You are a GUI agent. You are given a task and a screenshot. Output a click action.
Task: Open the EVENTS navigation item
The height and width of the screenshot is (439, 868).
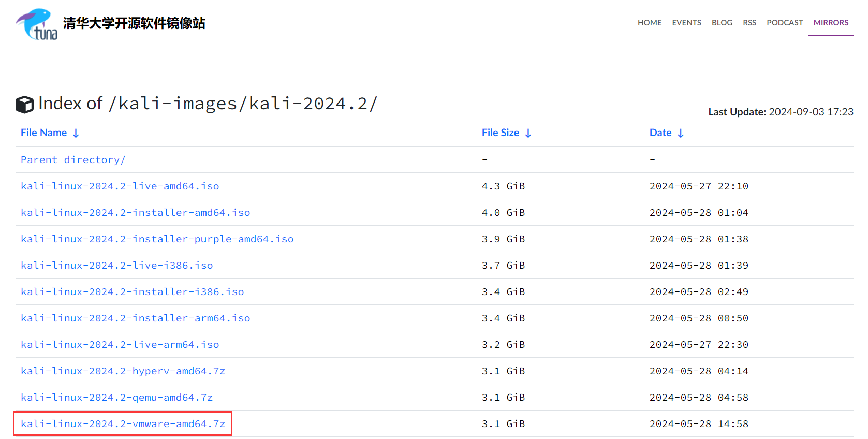click(687, 23)
